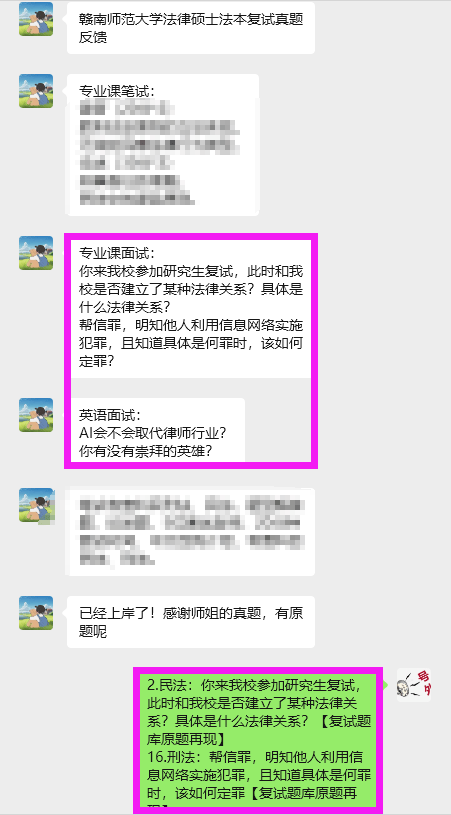Tap avatar next to 已经上岸了 message

[36, 613]
